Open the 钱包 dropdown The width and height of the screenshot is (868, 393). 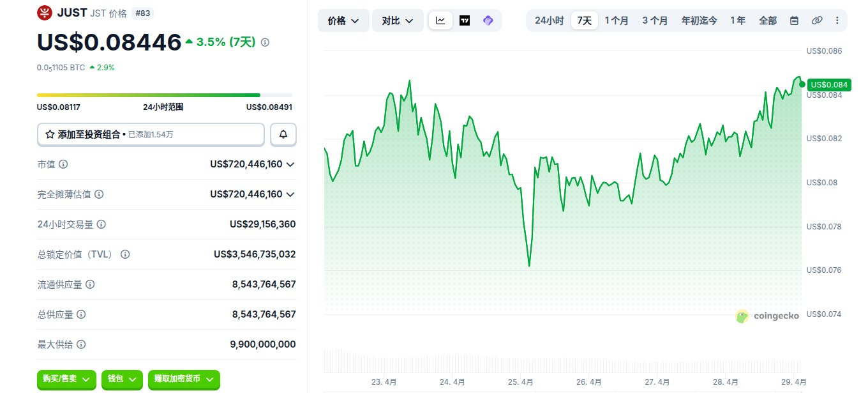pyautogui.click(x=122, y=379)
